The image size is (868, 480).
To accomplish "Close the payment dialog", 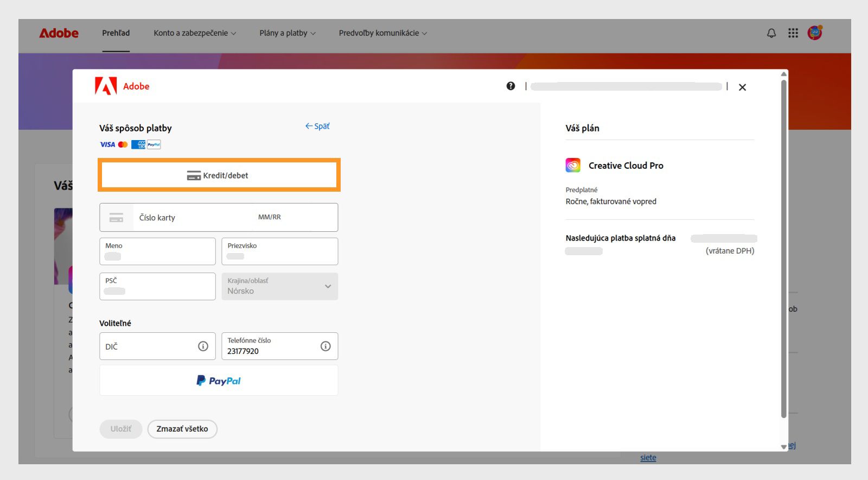I will click(x=742, y=87).
